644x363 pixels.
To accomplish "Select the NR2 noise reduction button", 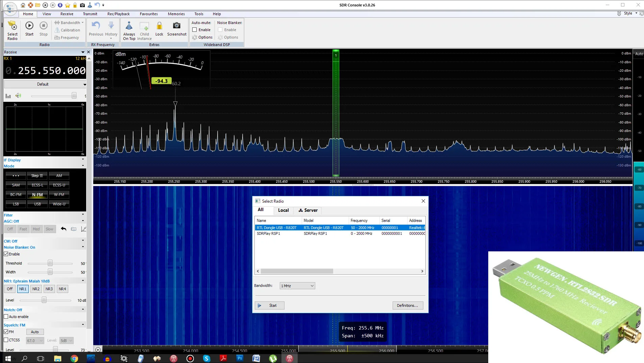I will click(36, 289).
